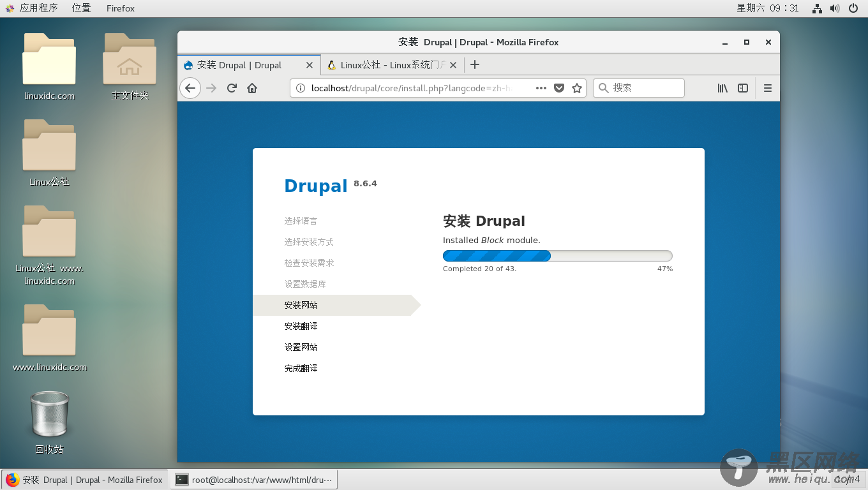Open the Library icon in toolbar
The image size is (868, 490).
[x=722, y=88]
